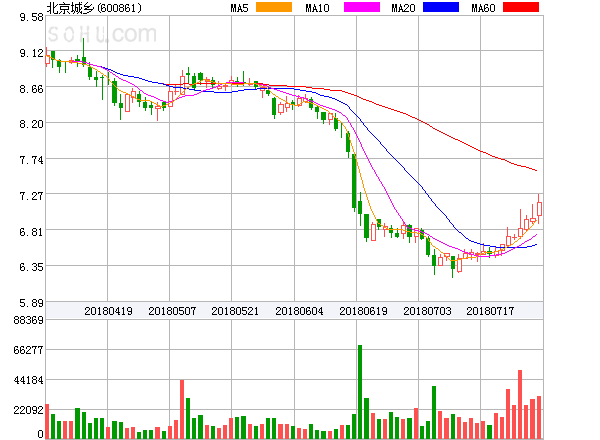Click the orange MA5 legend swatch
Screen dimensions: 600x440
(274, 7)
